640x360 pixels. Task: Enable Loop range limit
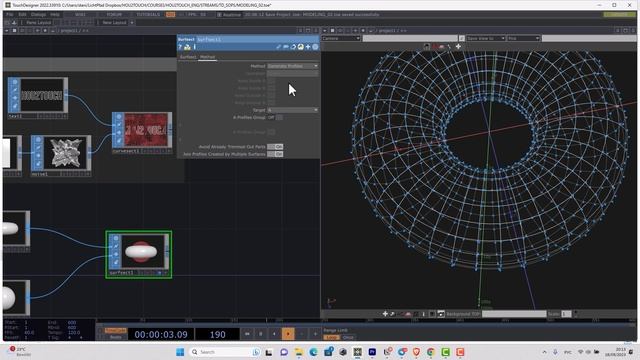coord(331,338)
